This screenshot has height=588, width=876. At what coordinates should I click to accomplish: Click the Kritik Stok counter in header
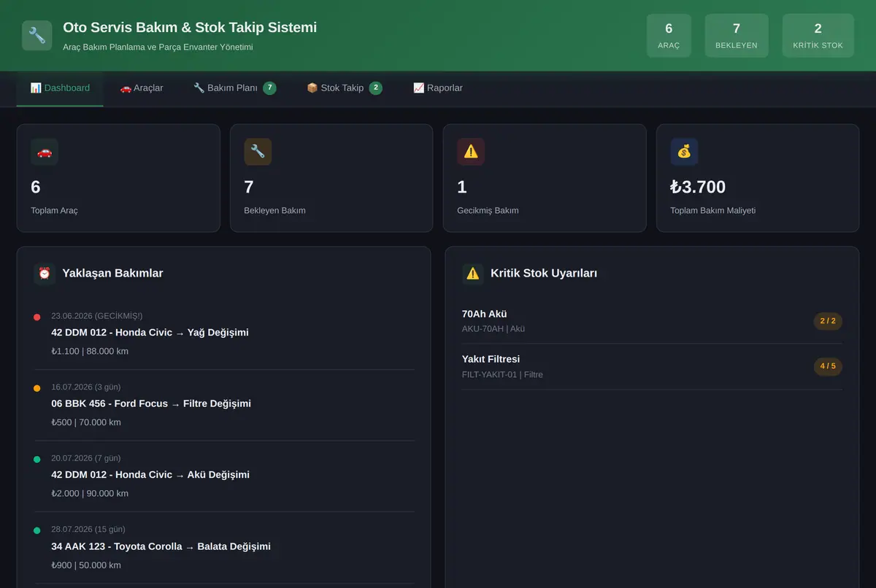[818, 35]
